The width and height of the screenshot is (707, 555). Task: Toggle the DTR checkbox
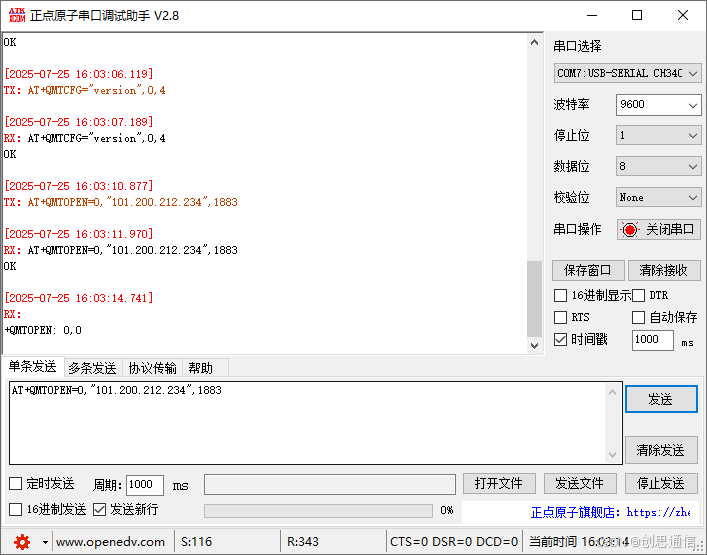point(638,296)
